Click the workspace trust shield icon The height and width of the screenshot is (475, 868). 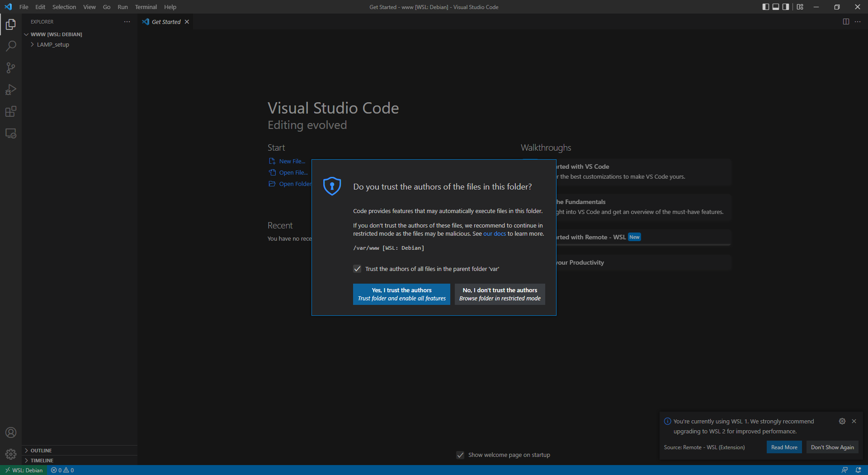[332, 186]
